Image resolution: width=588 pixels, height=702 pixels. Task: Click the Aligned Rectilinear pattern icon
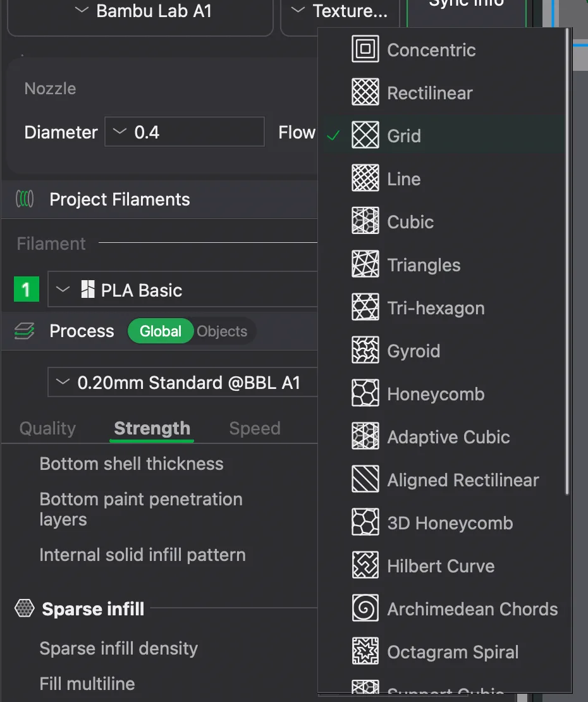point(365,479)
